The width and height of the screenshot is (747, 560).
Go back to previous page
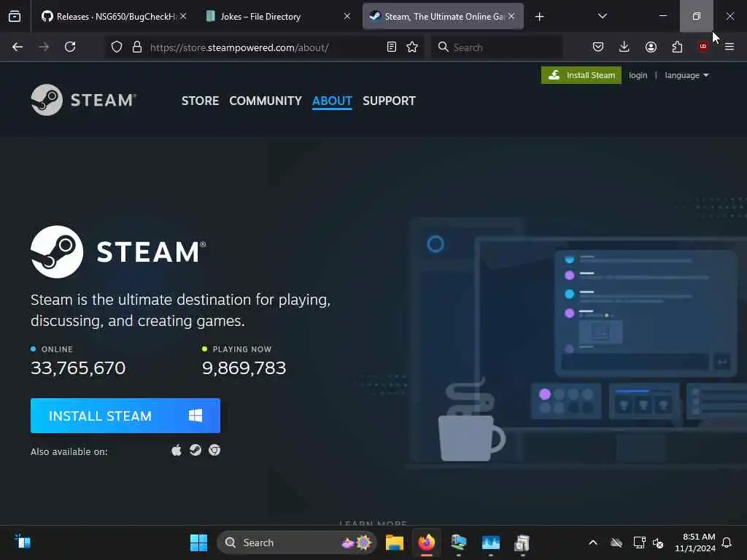(18, 47)
